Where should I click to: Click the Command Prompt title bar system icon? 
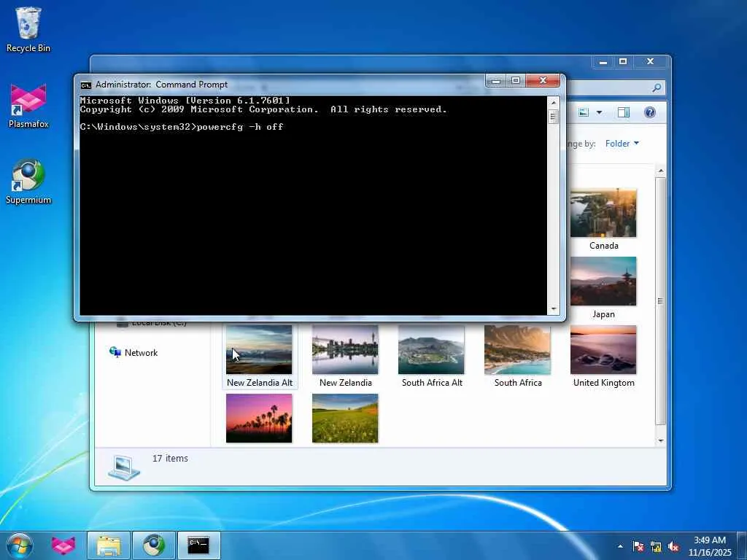coord(86,85)
